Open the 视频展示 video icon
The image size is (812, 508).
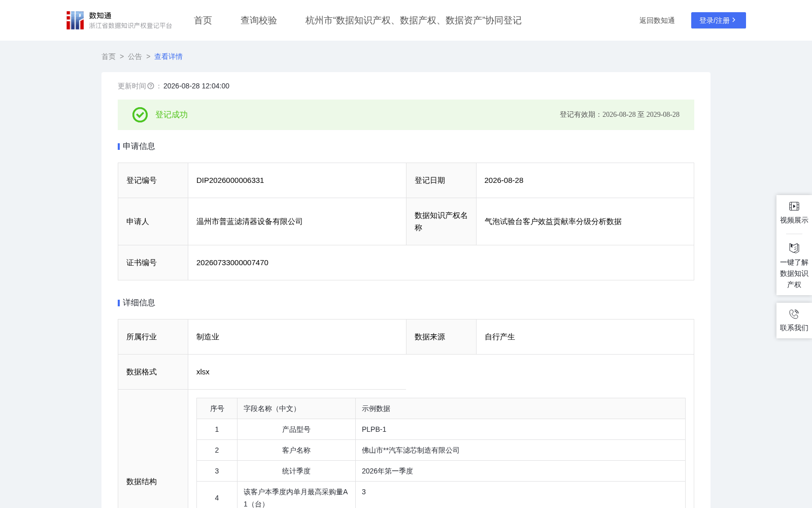[x=794, y=206]
